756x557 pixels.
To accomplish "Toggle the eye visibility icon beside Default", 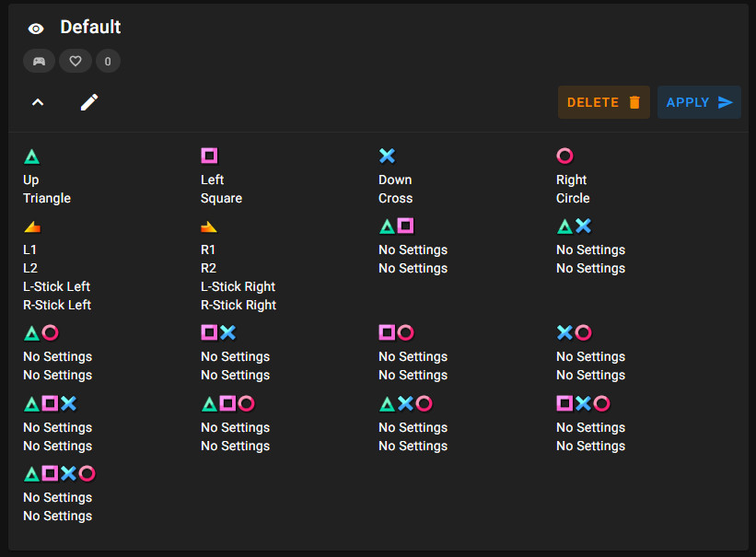I will [x=35, y=28].
